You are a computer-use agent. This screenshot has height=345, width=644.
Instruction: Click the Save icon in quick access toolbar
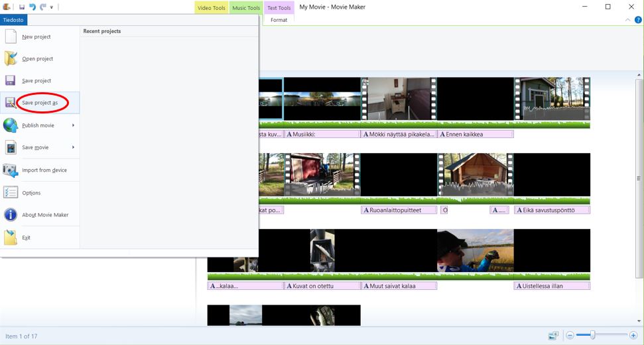(22, 7)
